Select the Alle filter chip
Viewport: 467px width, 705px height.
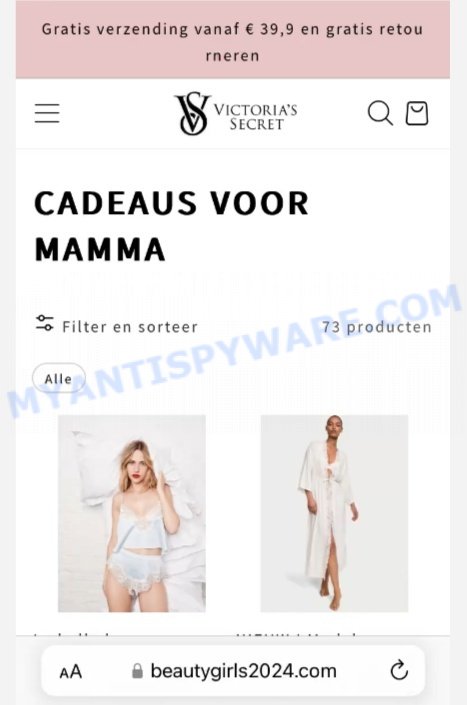point(58,379)
